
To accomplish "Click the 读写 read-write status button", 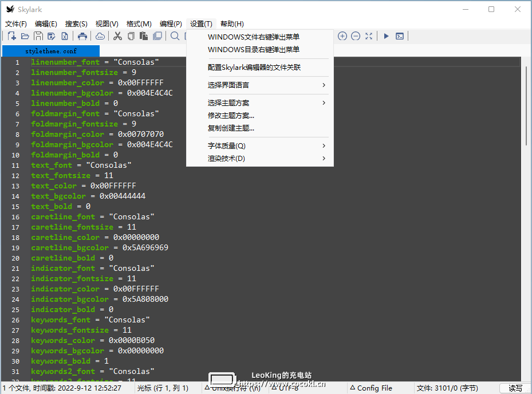I will point(515,388).
